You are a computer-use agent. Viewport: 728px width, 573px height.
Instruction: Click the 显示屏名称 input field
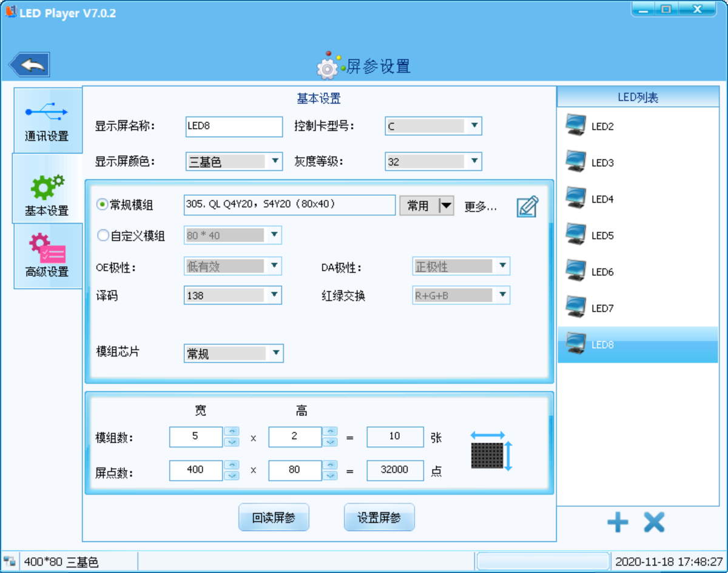point(234,127)
